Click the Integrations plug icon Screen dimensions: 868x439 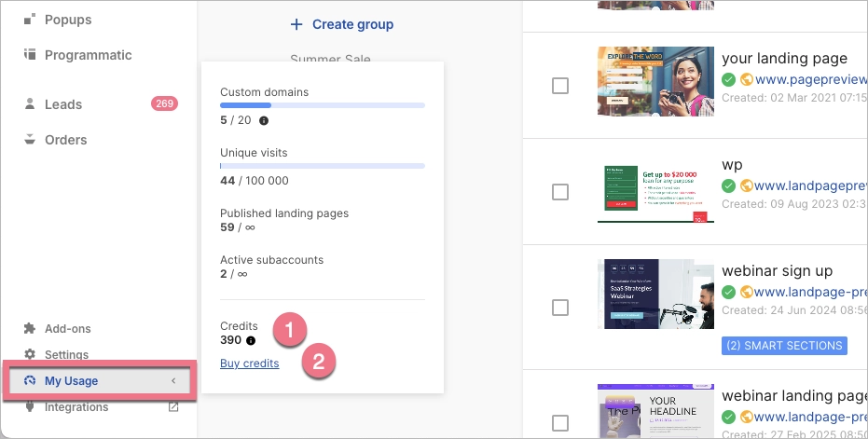(x=30, y=407)
